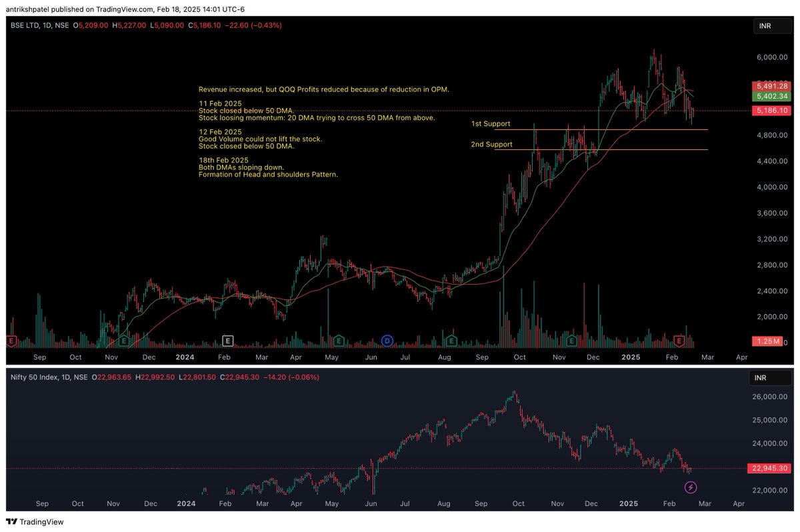Select 'Good Volume could not lift the stock' text

(x=261, y=139)
